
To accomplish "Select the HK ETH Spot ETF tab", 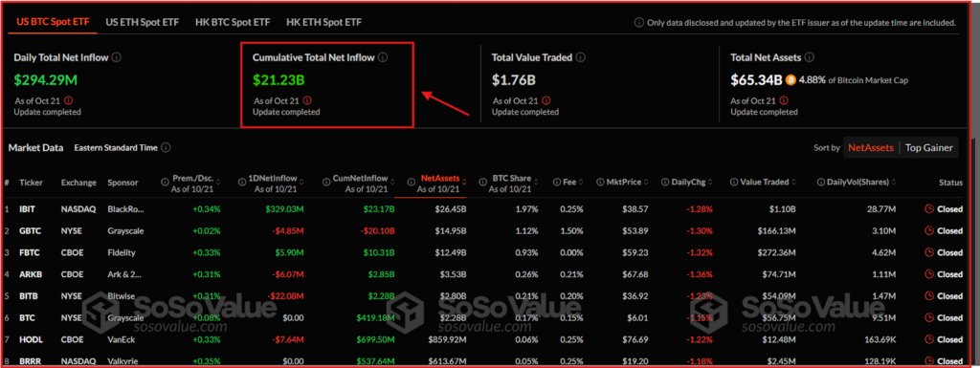I will click(323, 22).
